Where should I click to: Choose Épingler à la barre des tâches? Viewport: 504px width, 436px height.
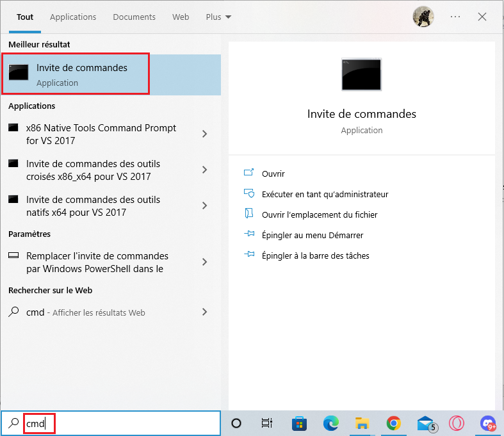315,256
